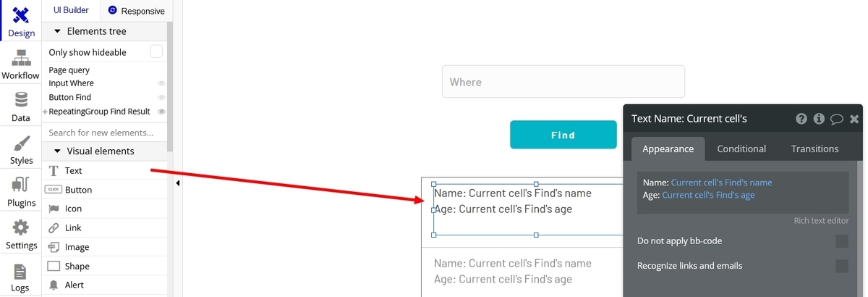Enable Recognize links and emails checkbox
868x297 pixels.
(x=842, y=266)
